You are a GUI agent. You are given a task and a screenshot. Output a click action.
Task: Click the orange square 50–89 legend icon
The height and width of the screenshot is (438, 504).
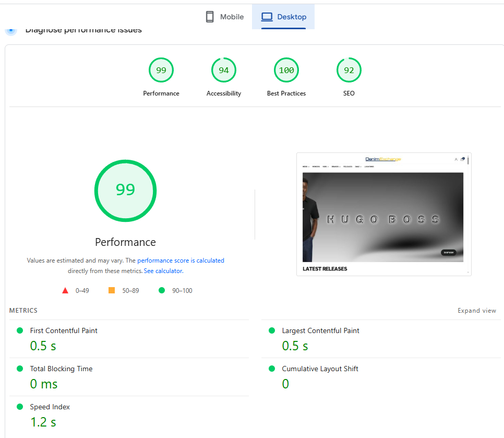[112, 290]
